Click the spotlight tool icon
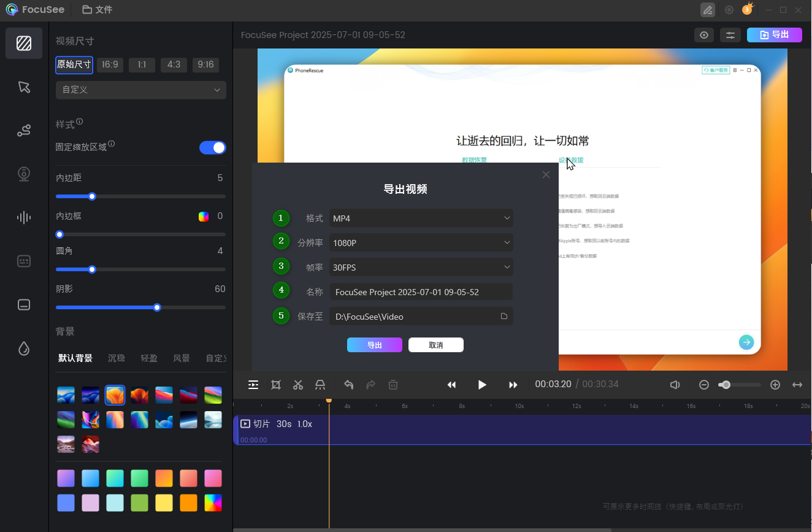The image size is (812, 532). 320,385
